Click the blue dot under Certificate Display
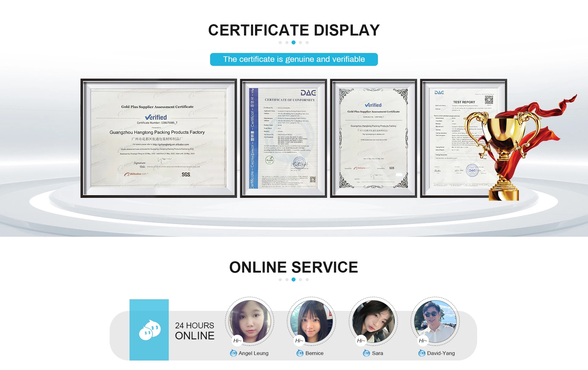 [293, 43]
